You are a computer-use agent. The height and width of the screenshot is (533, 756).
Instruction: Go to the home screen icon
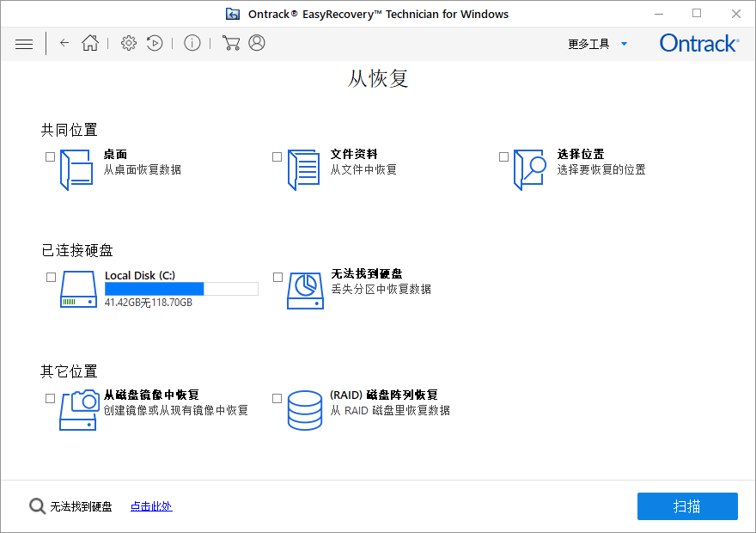[90, 43]
